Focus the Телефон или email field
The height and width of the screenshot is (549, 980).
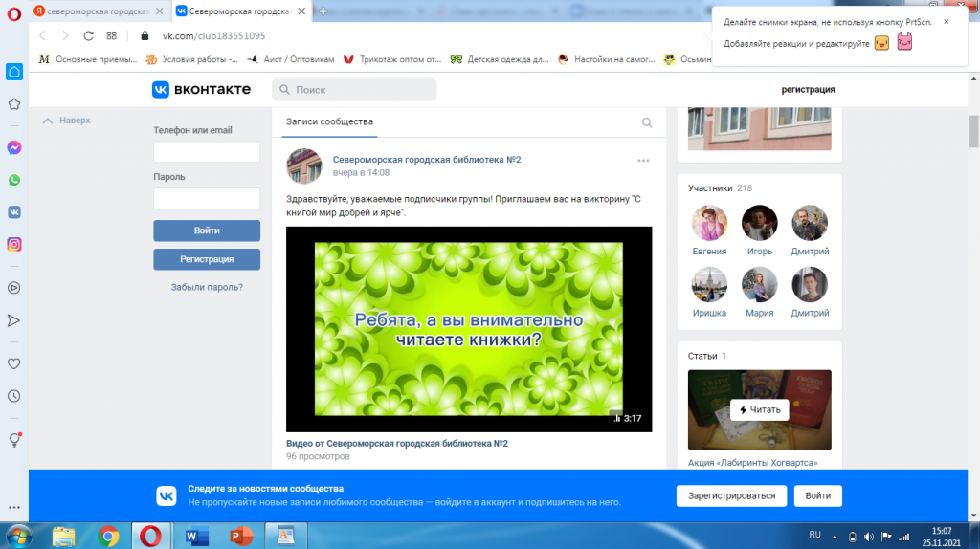coord(207,152)
